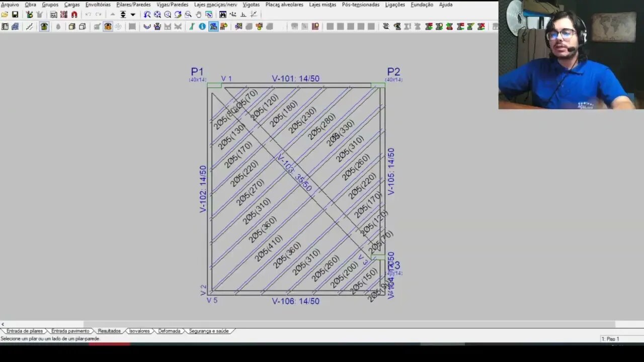Click beam label V-105: 14/50
The height and width of the screenshot is (362, 644).
(391, 171)
